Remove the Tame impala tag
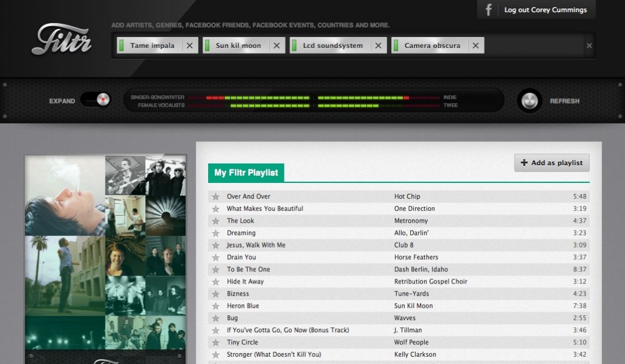625x364 pixels. (x=190, y=45)
